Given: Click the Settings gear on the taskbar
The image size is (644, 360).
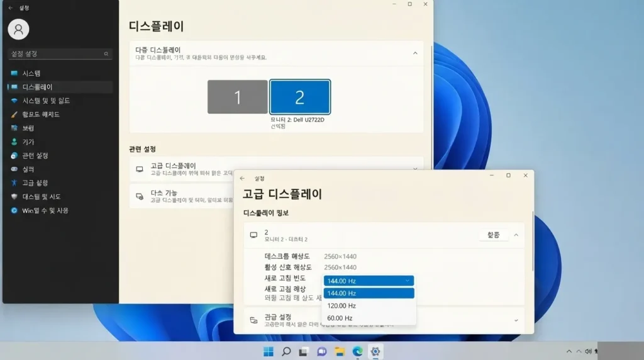Looking at the screenshot, I should (x=375, y=351).
